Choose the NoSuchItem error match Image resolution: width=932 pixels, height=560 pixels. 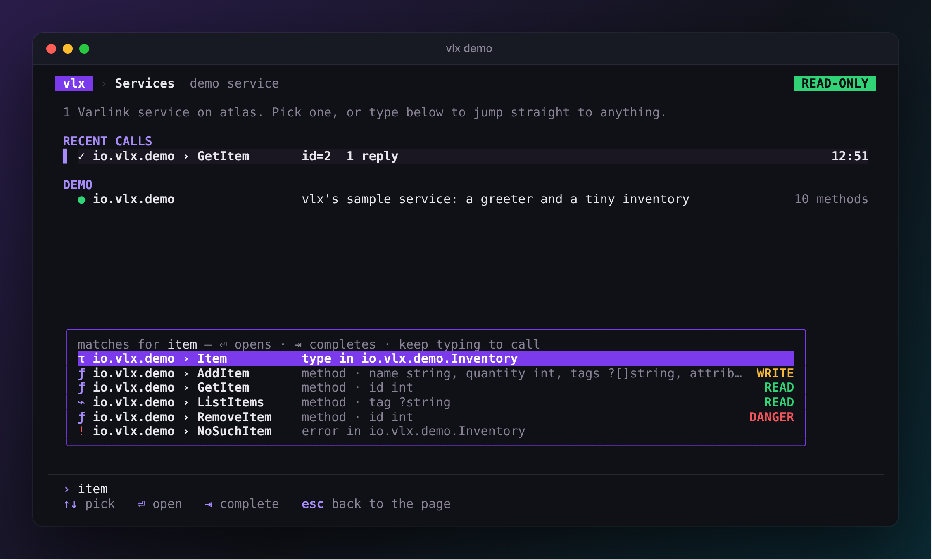(x=435, y=431)
